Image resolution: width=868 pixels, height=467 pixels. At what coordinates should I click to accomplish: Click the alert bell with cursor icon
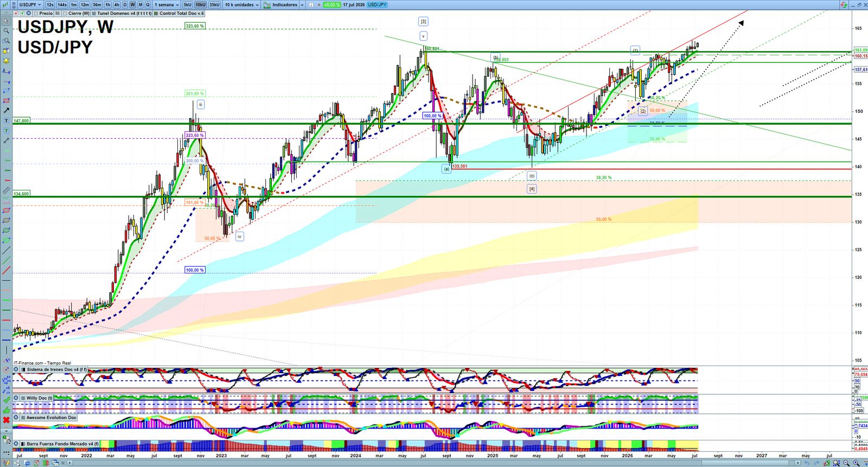(7, 50)
